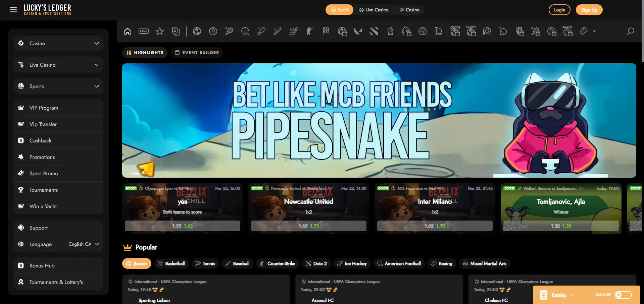The image size is (644, 304).
Task: Select the table tennis paddle icon
Action: tap(503, 31)
